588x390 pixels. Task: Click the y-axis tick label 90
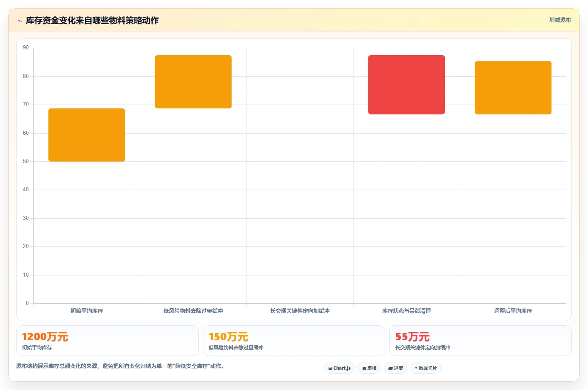coord(26,48)
